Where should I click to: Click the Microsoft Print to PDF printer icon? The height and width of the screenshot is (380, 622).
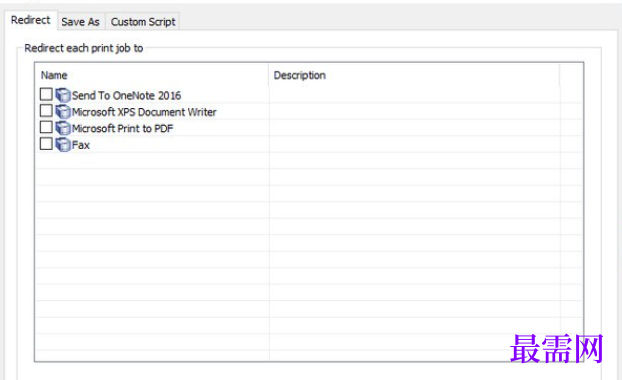coord(63,128)
